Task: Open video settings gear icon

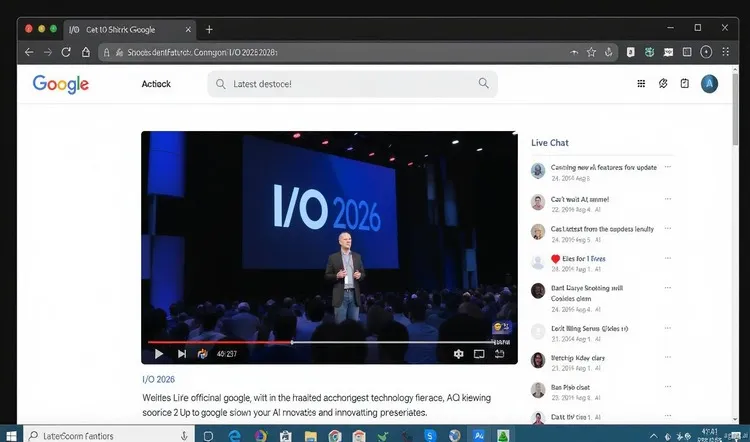Action: (x=458, y=354)
